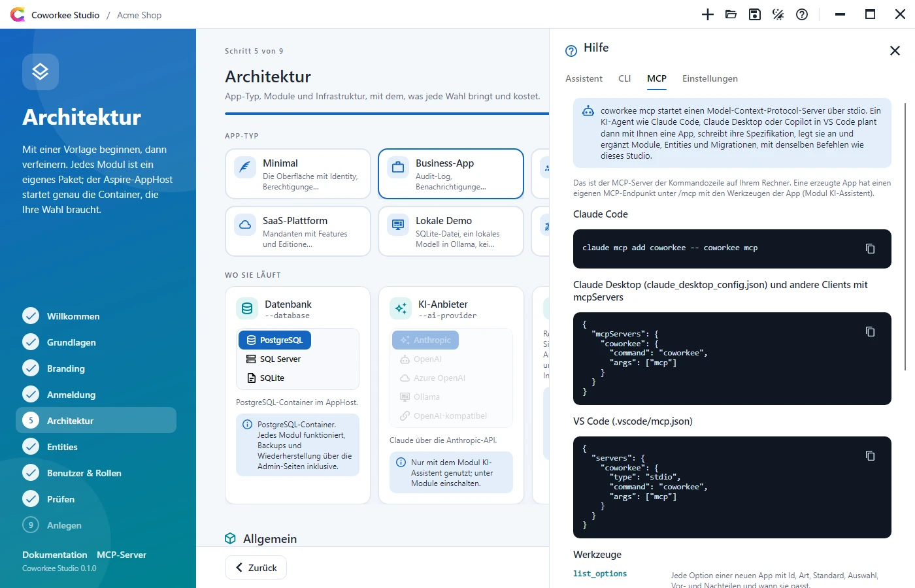Viewport: 915px width, 588px height.
Task: Pick OpenAI-kompatibel provider option
Action: 442,416
